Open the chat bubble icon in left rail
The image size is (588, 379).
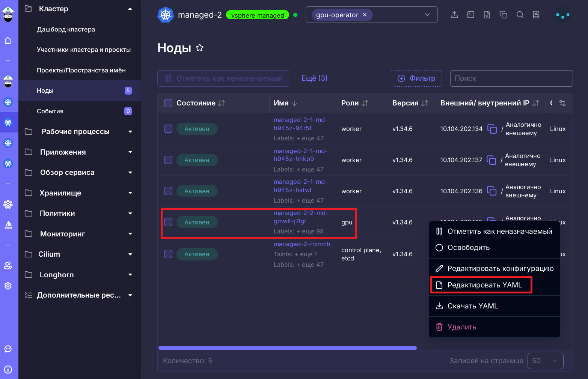[8, 349]
